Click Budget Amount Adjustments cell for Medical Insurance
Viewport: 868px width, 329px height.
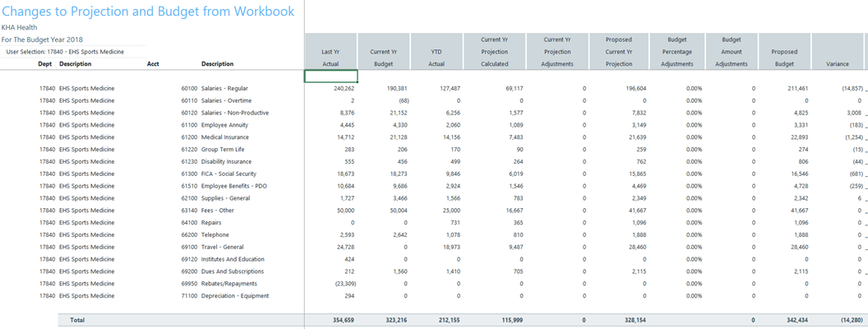(731, 137)
